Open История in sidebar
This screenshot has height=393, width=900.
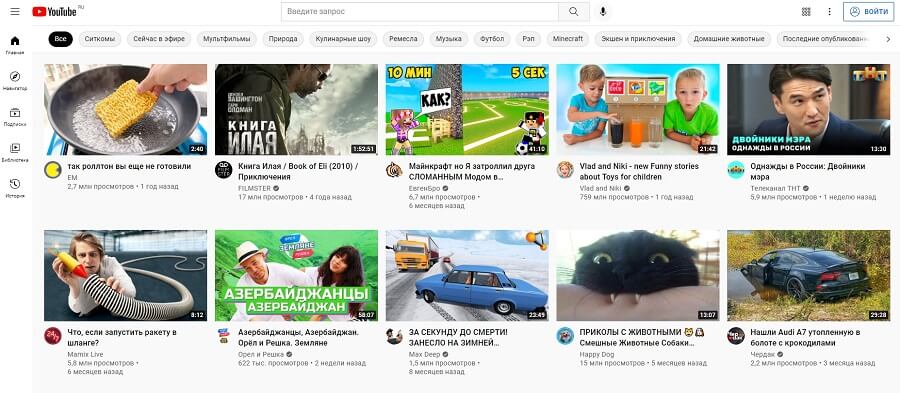tap(15, 188)
